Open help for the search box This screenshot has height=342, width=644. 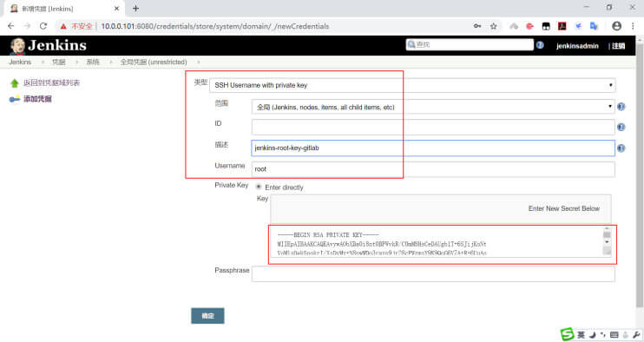pyautogui.click(x=540, y=45)
